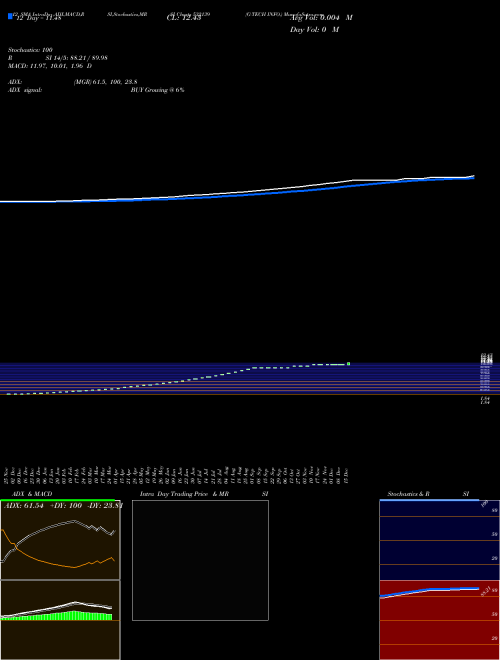Click the '(MGR) 61.5, 100, 23.8' ADX values
This screenshot has height=660, width=500.
point(106,82)
